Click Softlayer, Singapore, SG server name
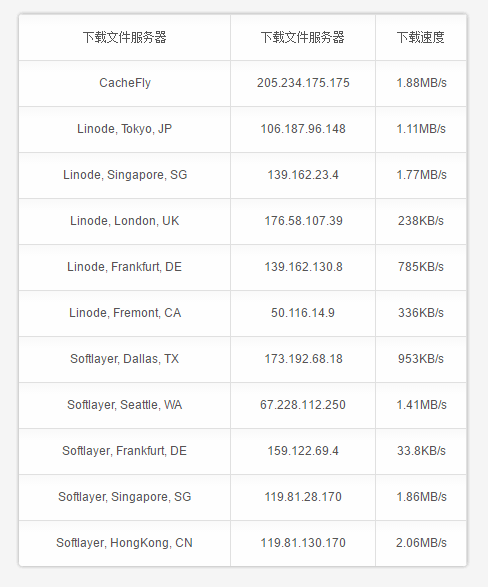 point(125,497)
